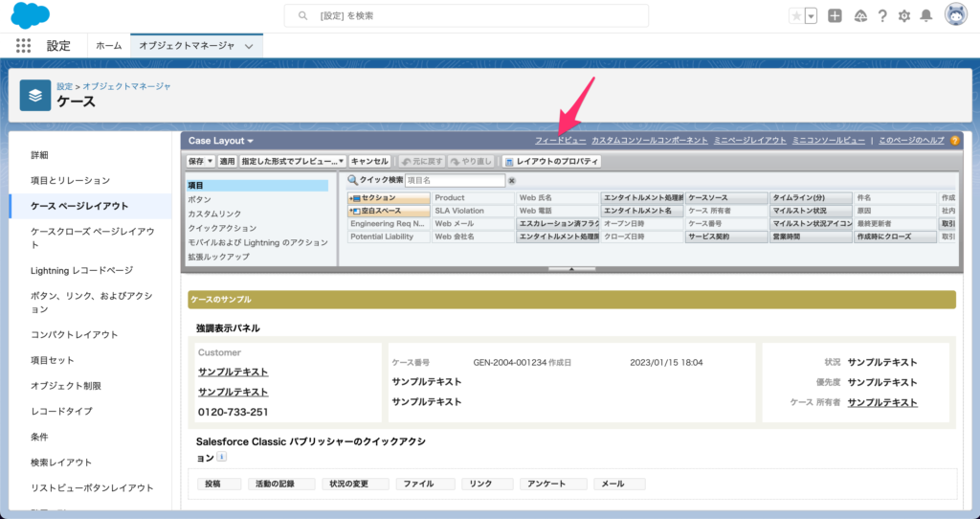Open the オブジェクトマネージャ tab chevron
Viewport: 980px width, 519px height.
[249, 46]
